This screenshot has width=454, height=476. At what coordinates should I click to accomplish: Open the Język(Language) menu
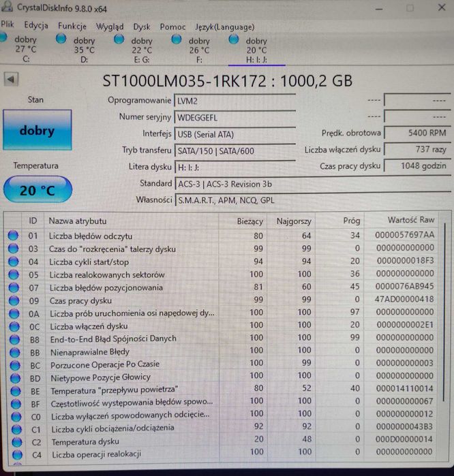(224, 27)
